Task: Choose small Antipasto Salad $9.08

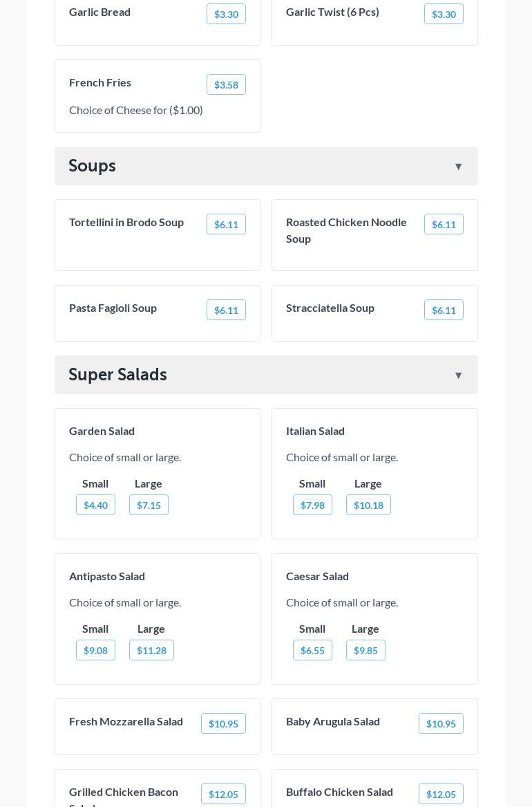Action: (95, 650)
